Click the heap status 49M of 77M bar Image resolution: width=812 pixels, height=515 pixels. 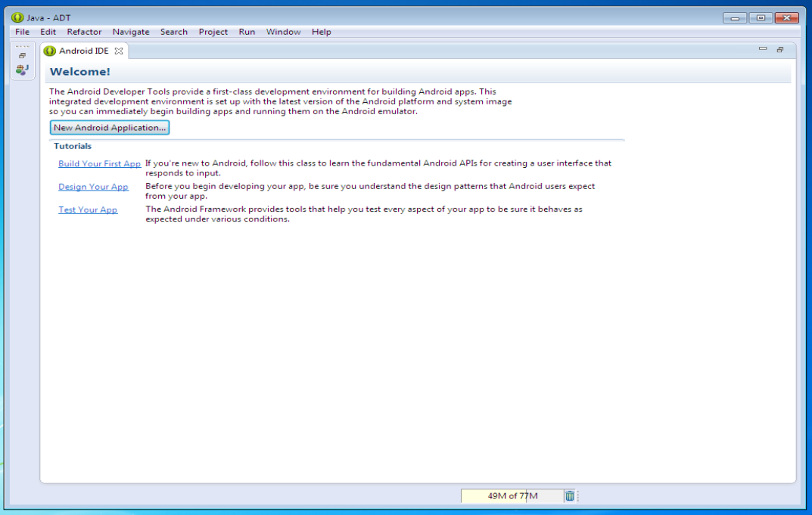click(512, 496)
